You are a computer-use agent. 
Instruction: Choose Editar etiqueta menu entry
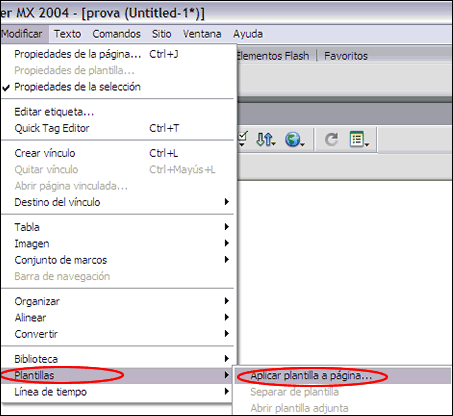click(x=118, y=112)
